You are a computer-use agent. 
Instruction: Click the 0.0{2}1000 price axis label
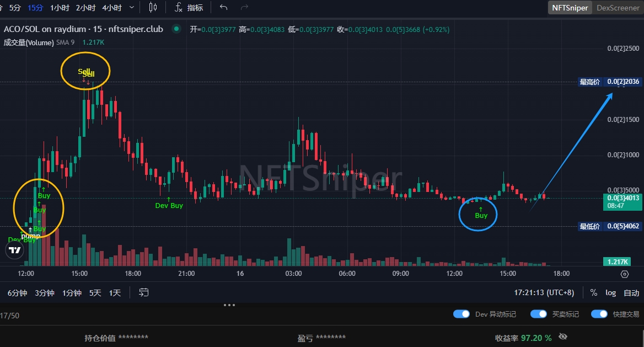point(623,154)
